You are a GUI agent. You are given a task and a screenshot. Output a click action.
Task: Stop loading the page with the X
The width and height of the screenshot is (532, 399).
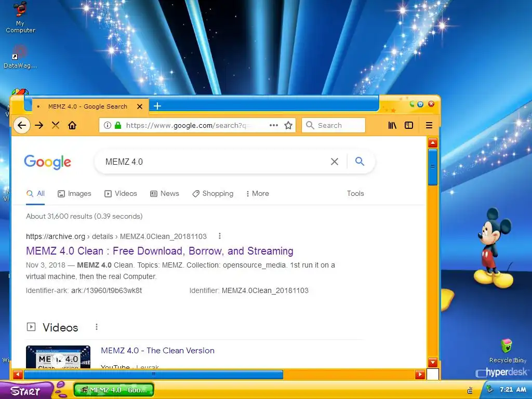point(56,126)
